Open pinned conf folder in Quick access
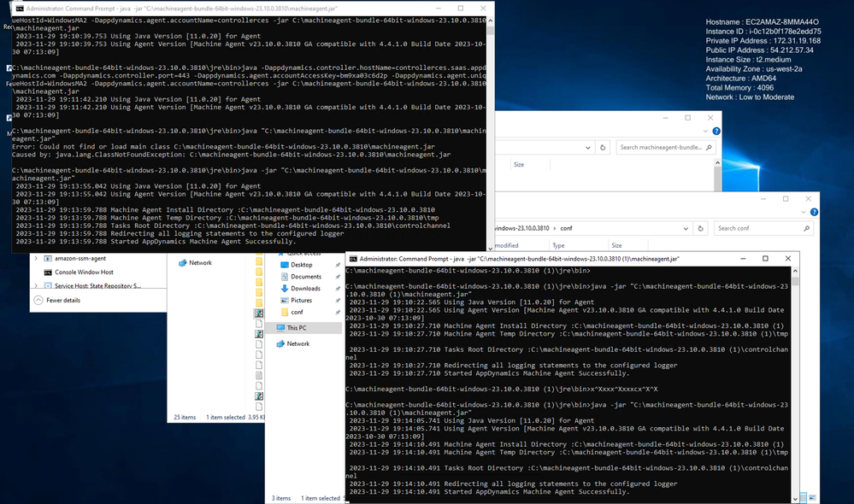This screenshot has width=854, height=504. coord(297,313)
